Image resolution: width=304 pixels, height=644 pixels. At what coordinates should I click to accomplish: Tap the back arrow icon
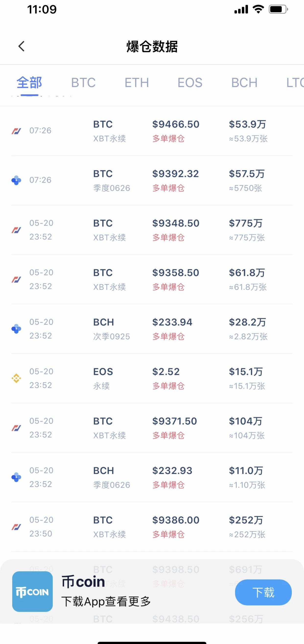pos(22,46)
